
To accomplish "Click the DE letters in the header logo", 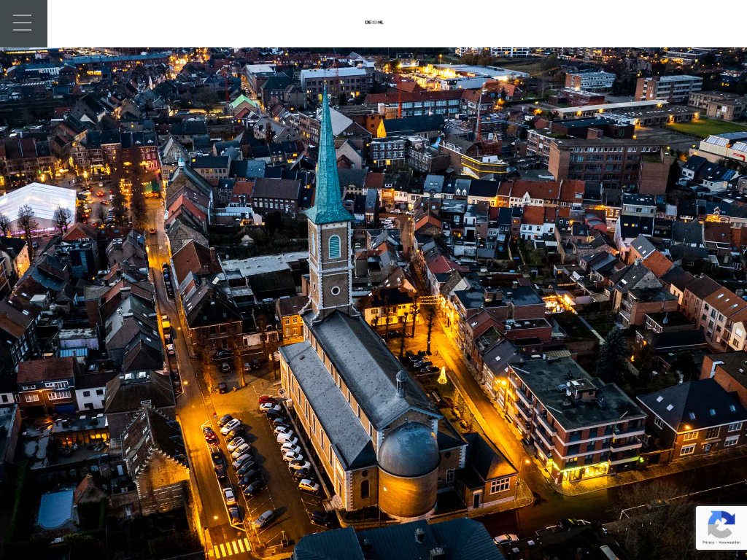I will [x=368, y=23].
